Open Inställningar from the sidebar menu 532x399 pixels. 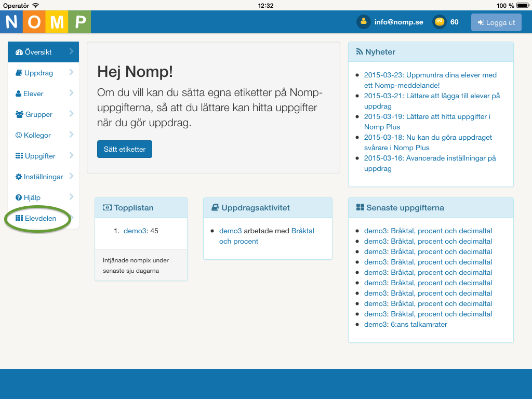tap(44, 177)
